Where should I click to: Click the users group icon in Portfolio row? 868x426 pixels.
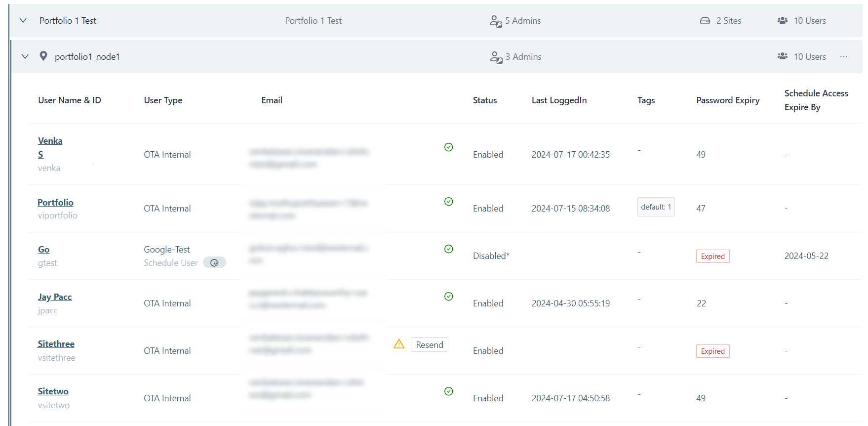pyautogui.click(x=783, y=21)
